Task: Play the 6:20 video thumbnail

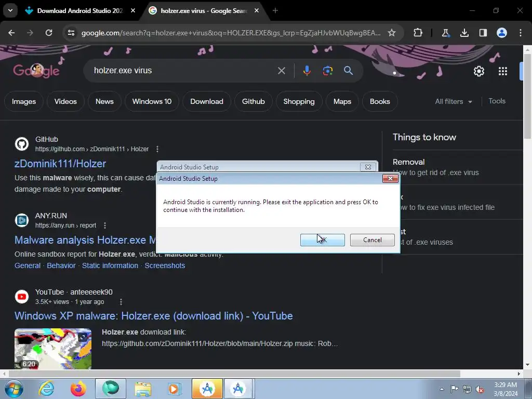Action: (x=53, y=349)
